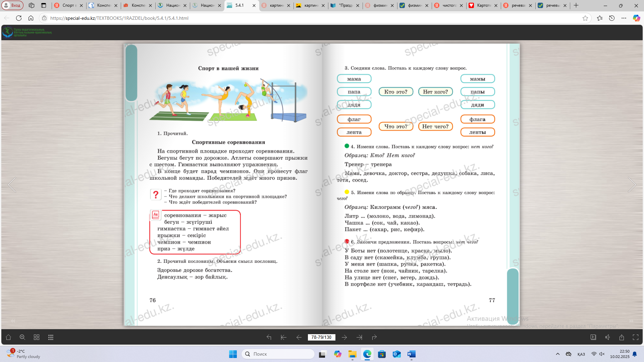Open the table of contents list
644x362 pixels.
click(x=51, y=337)
